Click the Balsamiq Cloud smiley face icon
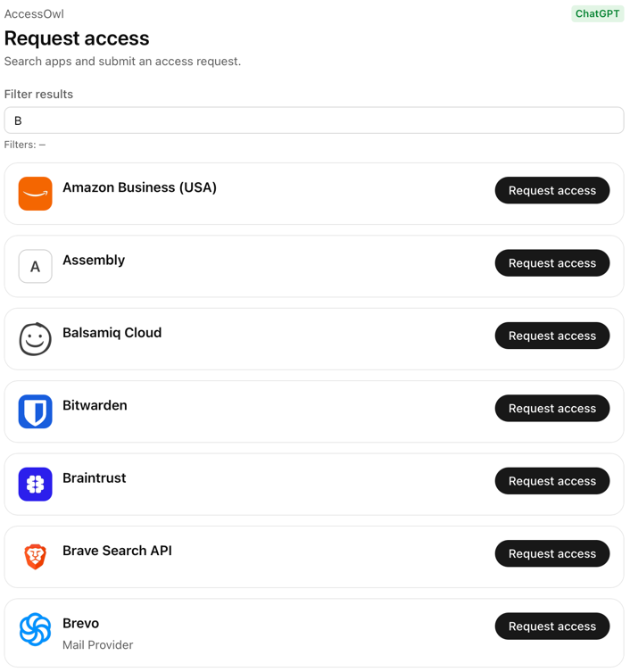This screenshot has height=672, width=630. pos(36,339)
